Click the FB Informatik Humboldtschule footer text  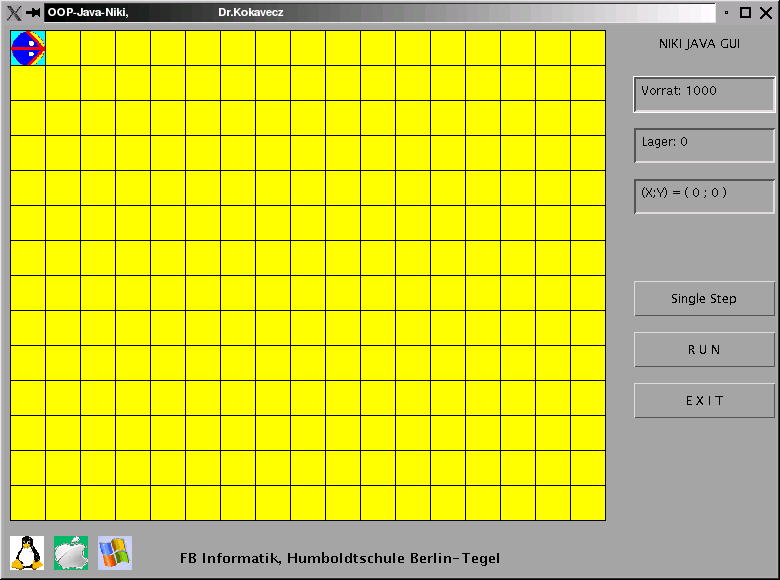[x=340, y=558]
